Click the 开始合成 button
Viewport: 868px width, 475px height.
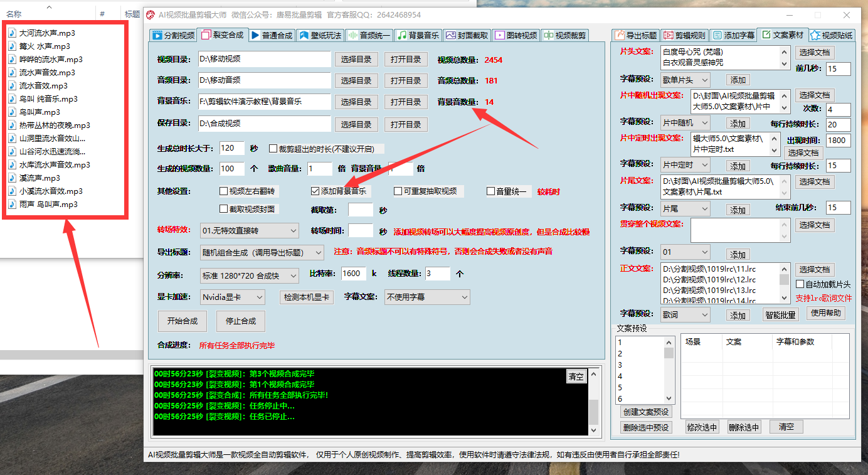click(183, 321)
